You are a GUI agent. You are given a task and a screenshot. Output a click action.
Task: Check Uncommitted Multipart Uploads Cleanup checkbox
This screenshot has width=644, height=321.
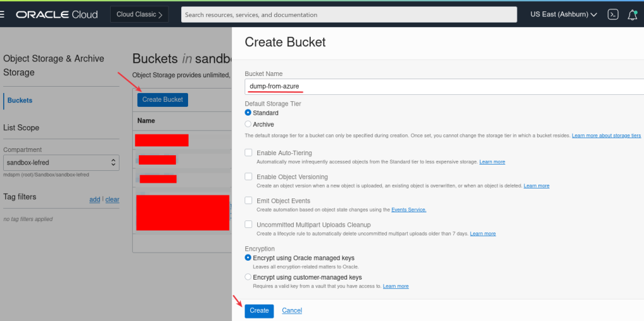tap(248, 224)
